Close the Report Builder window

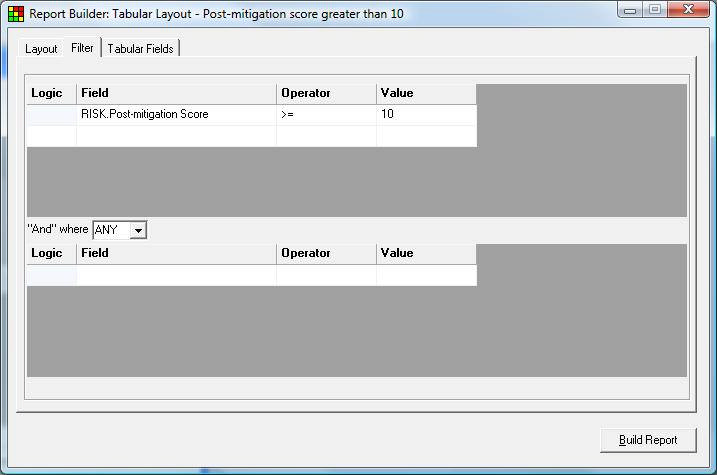688,9
